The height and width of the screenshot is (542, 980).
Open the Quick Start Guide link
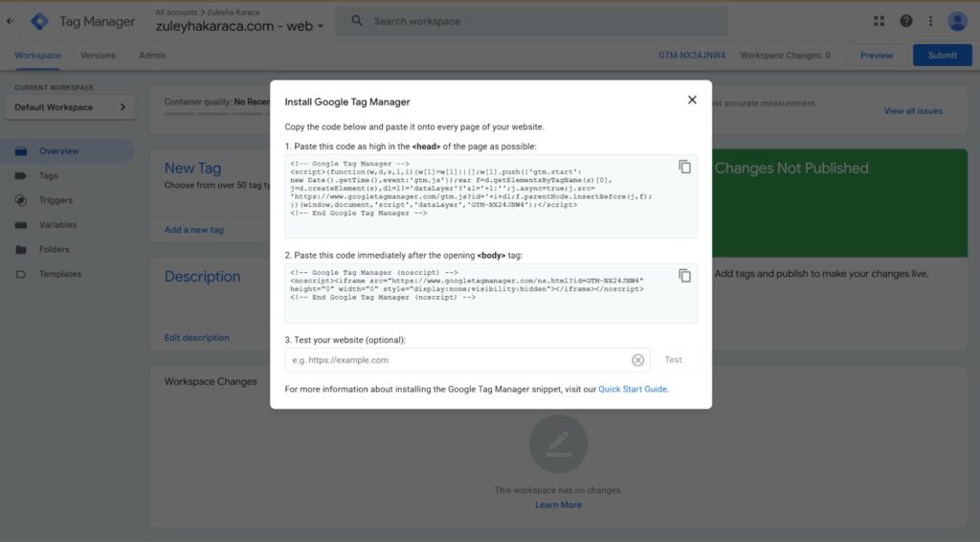[x=633, y=389]
